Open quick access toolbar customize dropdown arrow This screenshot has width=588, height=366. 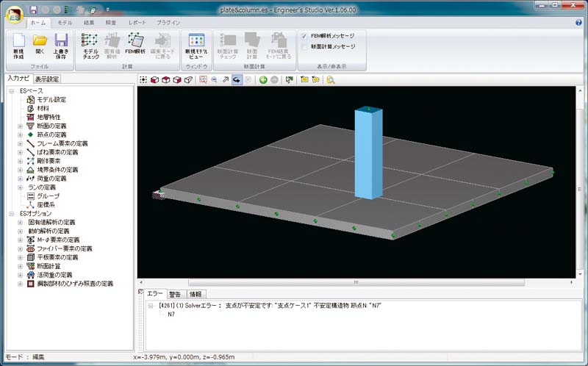pos(107,10)
